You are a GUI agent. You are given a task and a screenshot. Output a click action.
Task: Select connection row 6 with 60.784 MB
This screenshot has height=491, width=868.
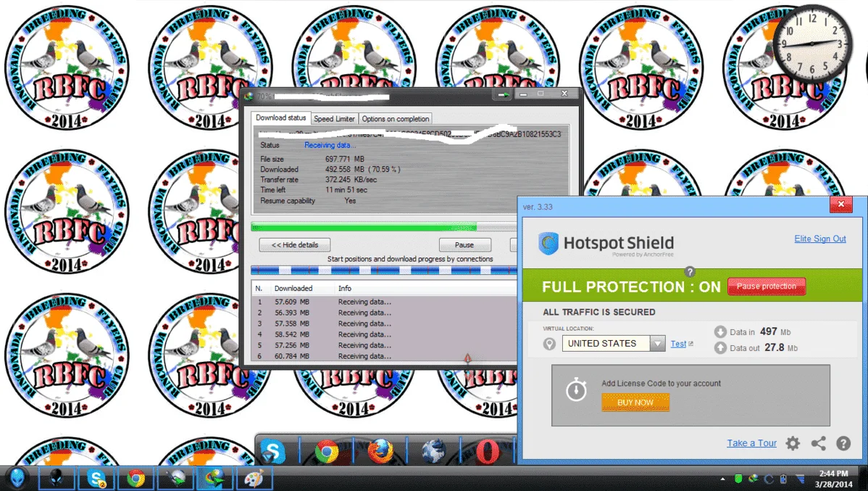[384, 356]
